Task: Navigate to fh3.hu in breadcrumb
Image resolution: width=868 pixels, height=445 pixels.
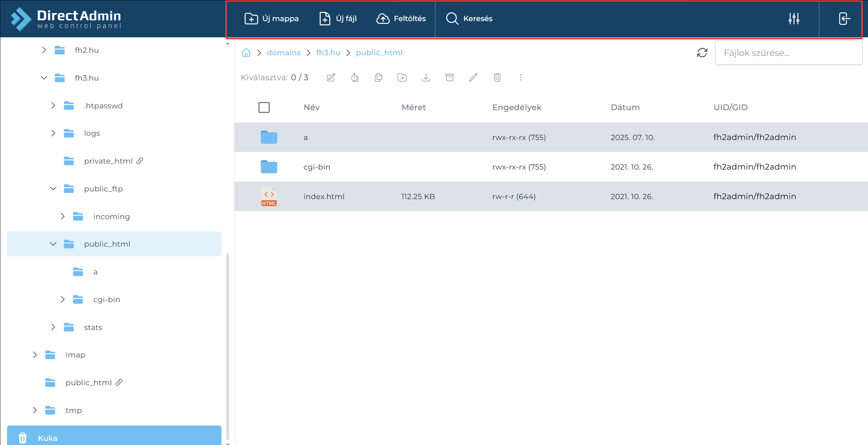Action: click(328, 53)
